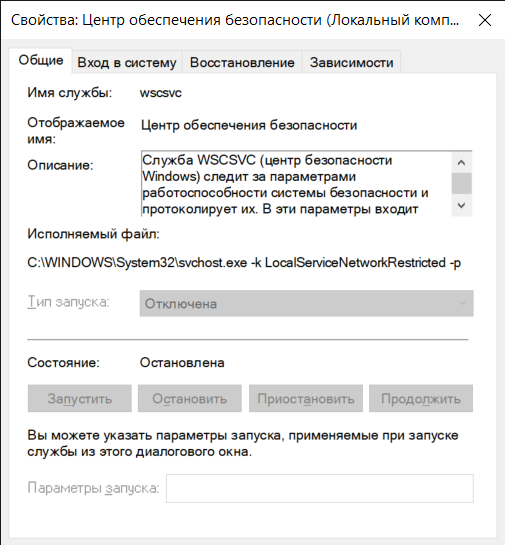Viewport: 505px width, 545px height.
Task: Click the Приостановить button
Action: 306,398
